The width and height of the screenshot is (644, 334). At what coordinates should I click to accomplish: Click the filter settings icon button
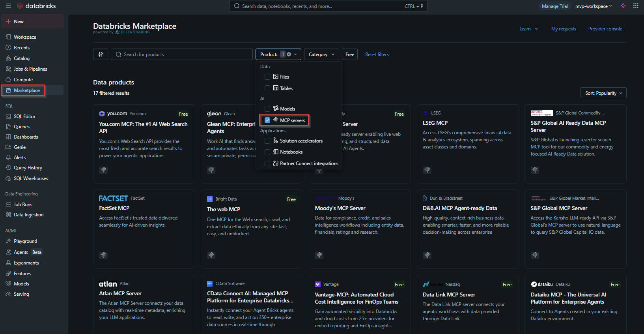click(101, 54)
